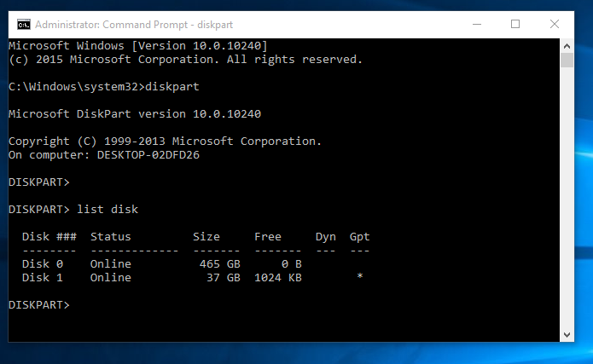Click 'Microsoft DiskPart version 10.0.10240' text

(x=135, y=113)
